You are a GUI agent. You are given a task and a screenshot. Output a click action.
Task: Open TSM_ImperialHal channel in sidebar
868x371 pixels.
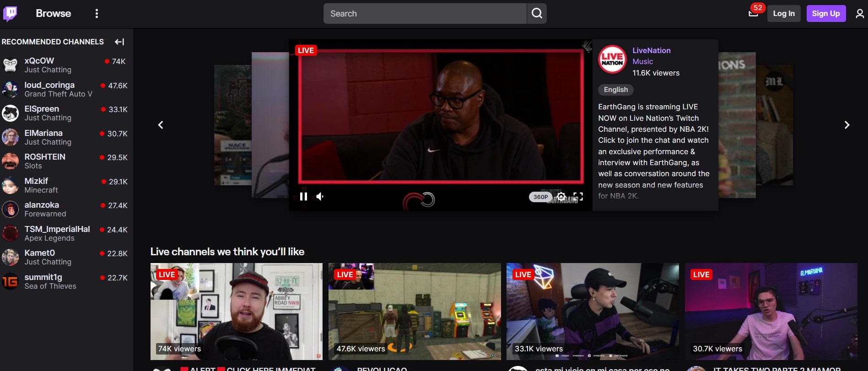click(66, 233)
